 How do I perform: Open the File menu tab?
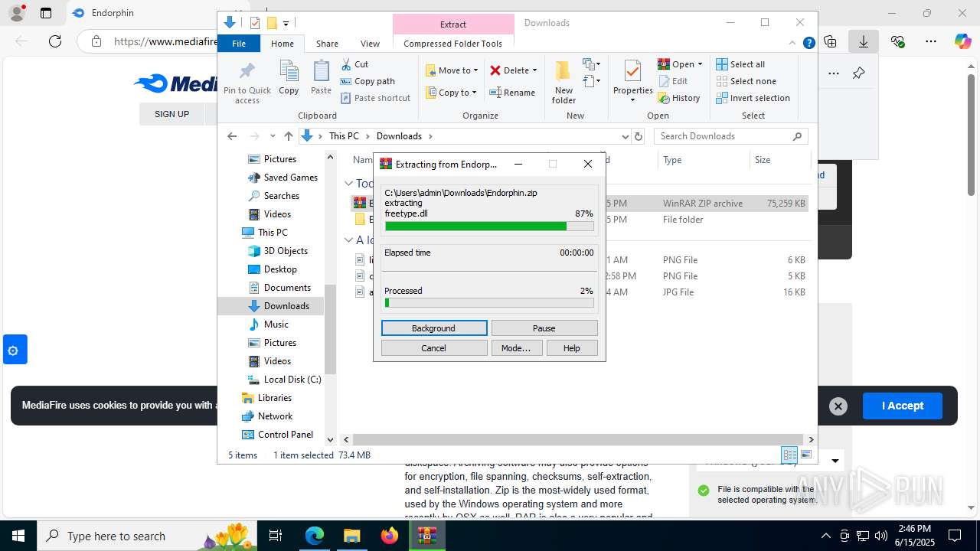pos(239,44)
